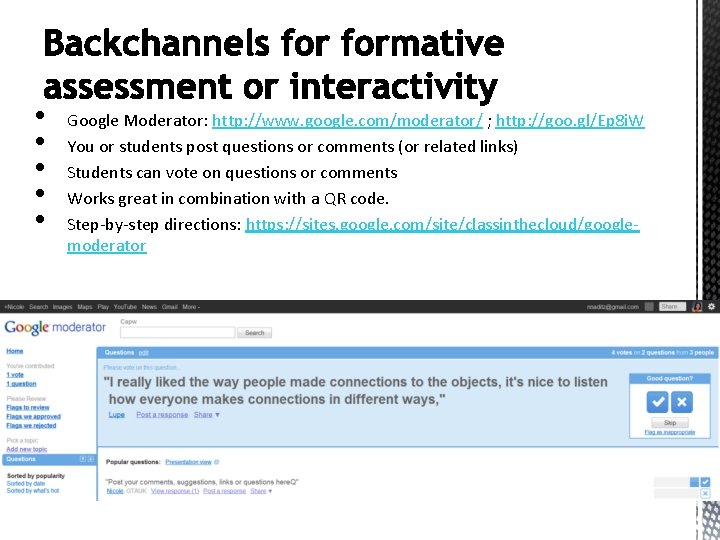Image resolution: width=720 pixels, height=540 pixels.
Task: Click author name Lupe
Action: [x=117, y=415]
